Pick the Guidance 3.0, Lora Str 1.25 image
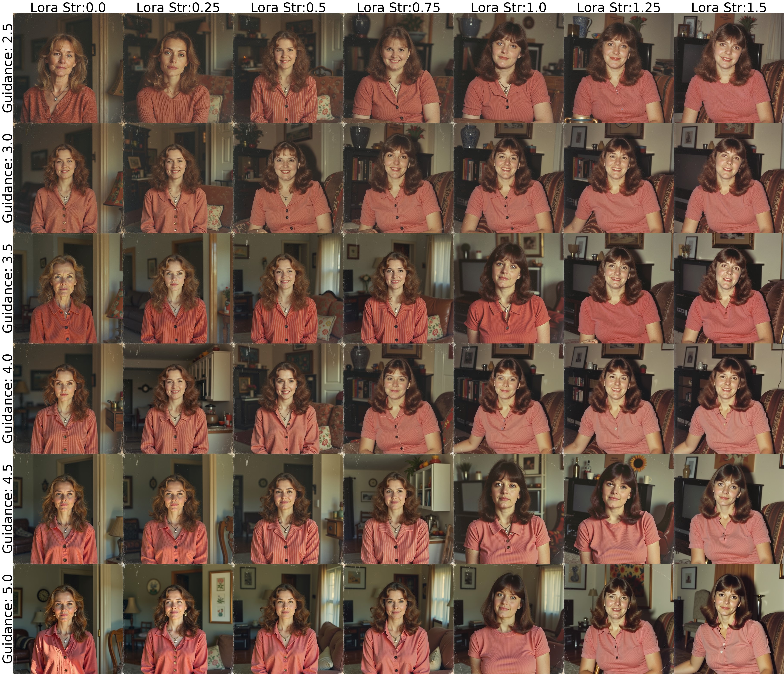This screenshot has height=674, width=784. click(619, 178)
